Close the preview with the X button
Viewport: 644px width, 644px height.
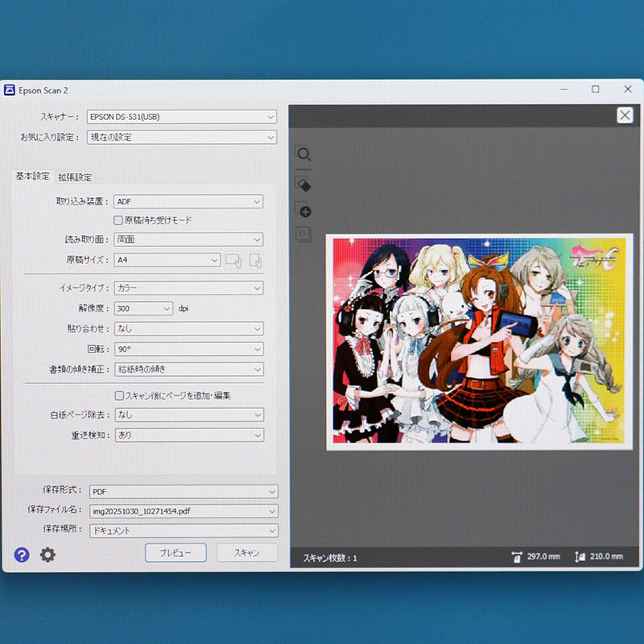tap(625, 115)
